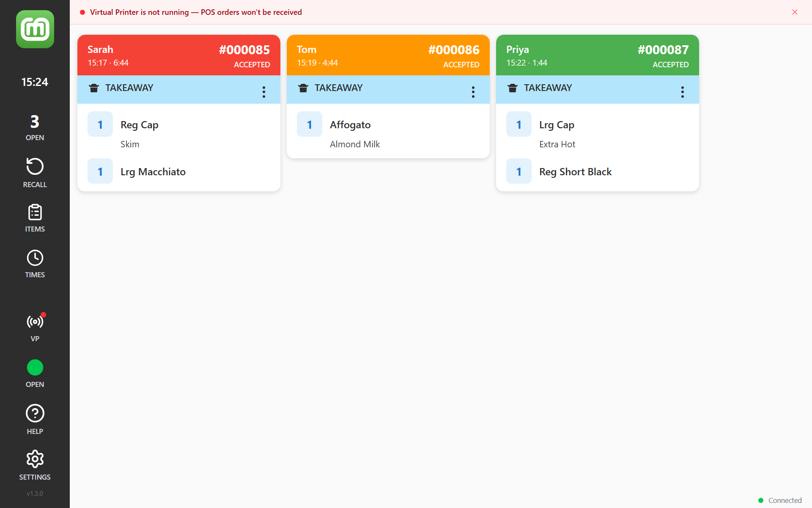This screenshot has width=812, height=508.
Task: Select the Lrg Macchiato item
Action: (153, 172)
